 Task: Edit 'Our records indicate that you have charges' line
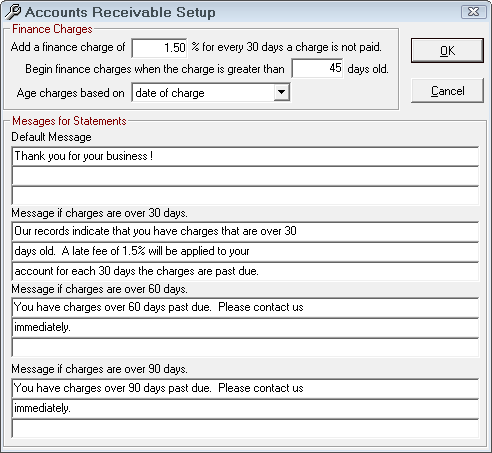(245, 231)
